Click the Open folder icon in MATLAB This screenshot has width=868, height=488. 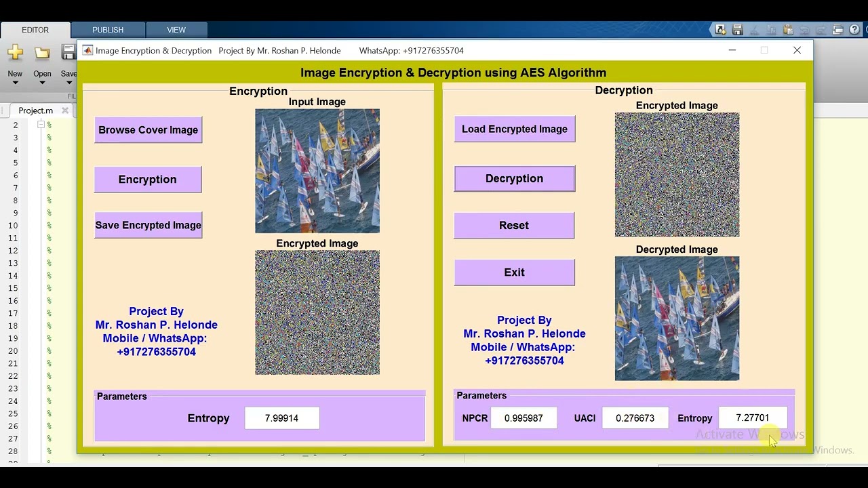42,53
